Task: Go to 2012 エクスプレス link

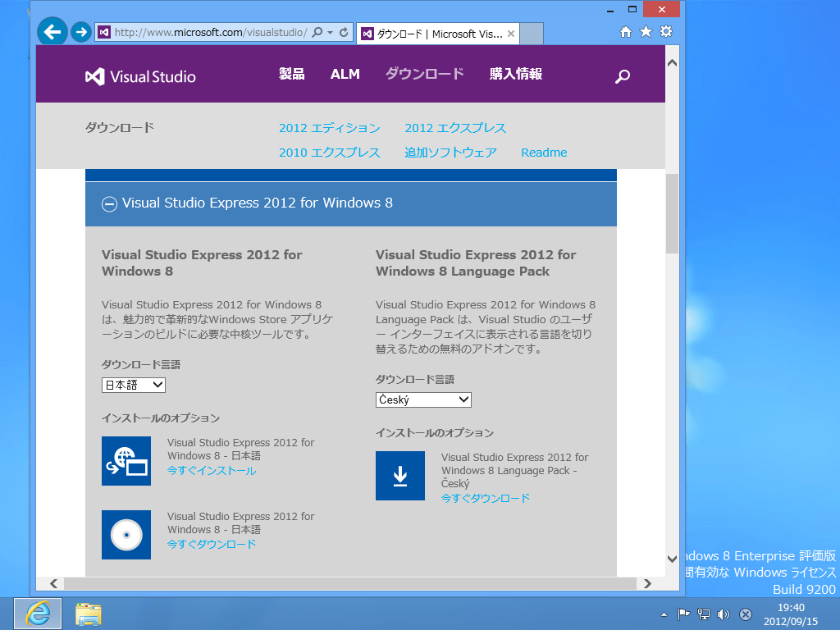Action: point(455,128)
